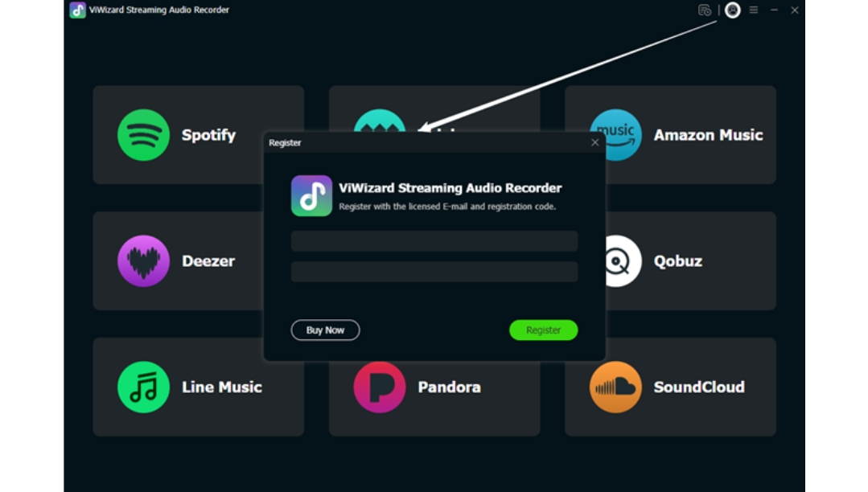This screenshot has height=492, width=868.
Task: Open the hamburger menu
Action: point(754,10)
